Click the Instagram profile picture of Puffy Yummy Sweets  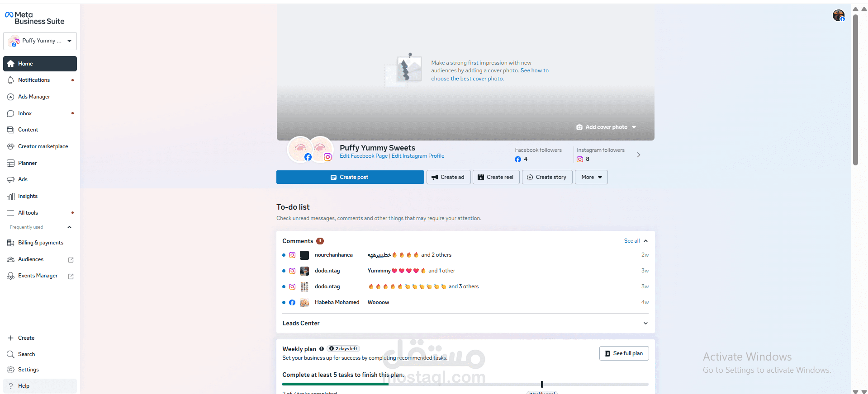click(321, 149)
